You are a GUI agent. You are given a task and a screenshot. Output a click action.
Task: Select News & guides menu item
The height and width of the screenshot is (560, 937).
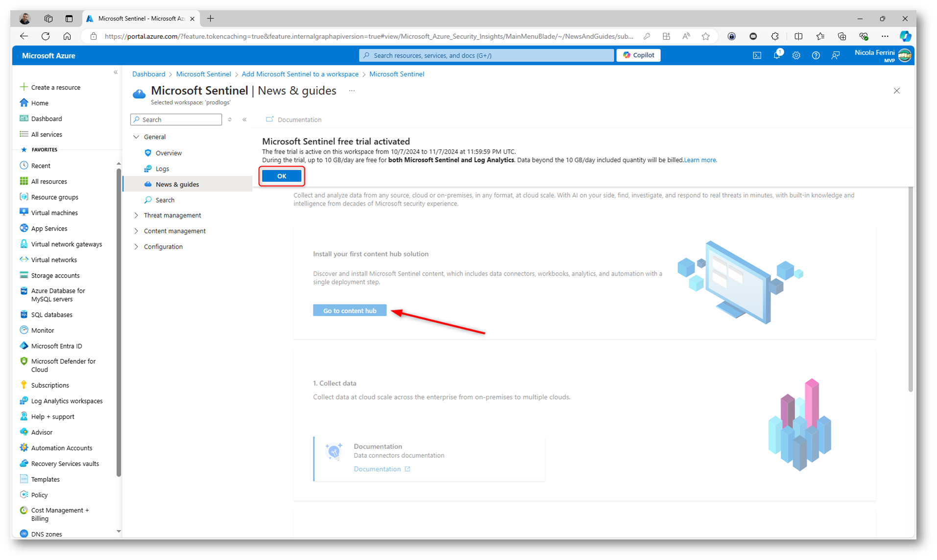point(177,185)
